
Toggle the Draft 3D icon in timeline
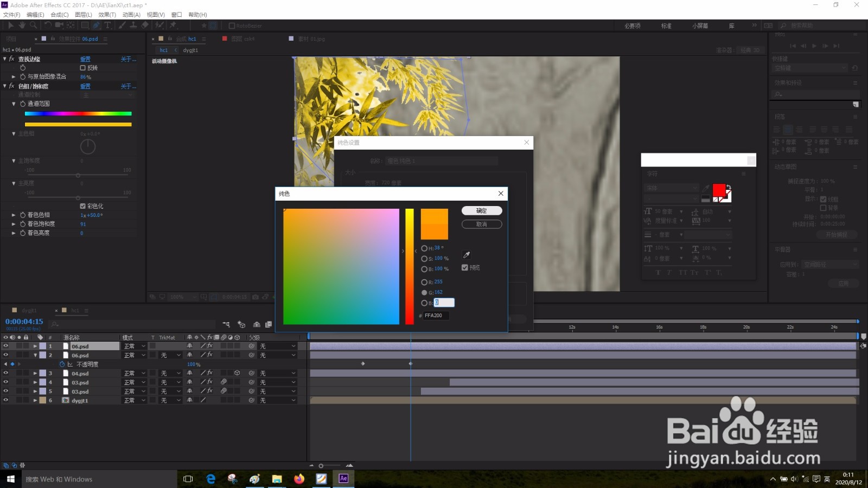tap(242, 324)
